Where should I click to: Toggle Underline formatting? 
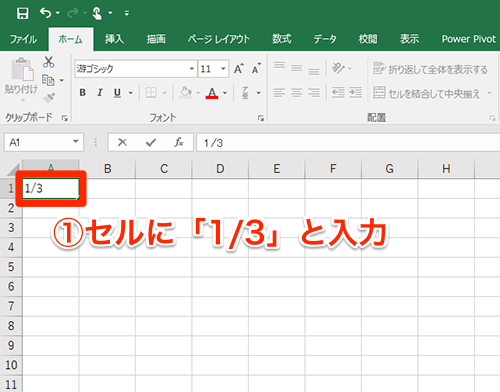[x=117, y=93]
